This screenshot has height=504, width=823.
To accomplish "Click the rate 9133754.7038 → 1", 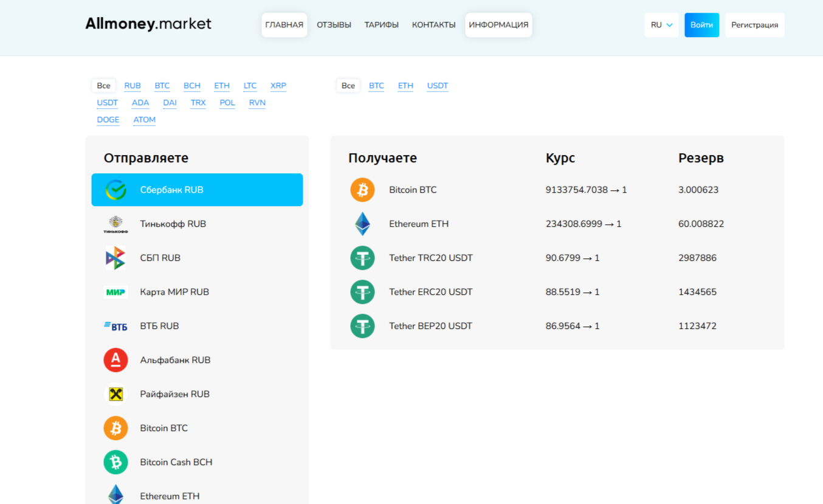I will (586, 190).
